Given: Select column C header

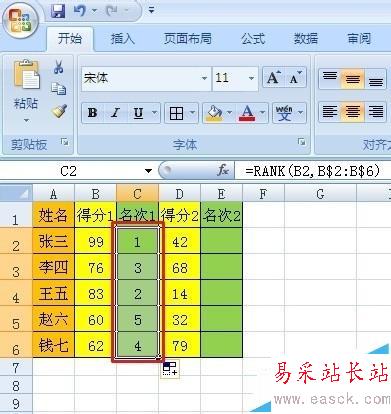Looking at the screenshot, I should 137,193.
